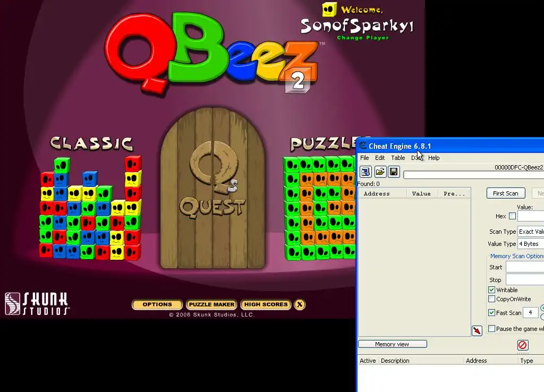This screenshot has width=544, height=392.
Task: Click the Found: 0 label
Action: [x=369, y=184]
